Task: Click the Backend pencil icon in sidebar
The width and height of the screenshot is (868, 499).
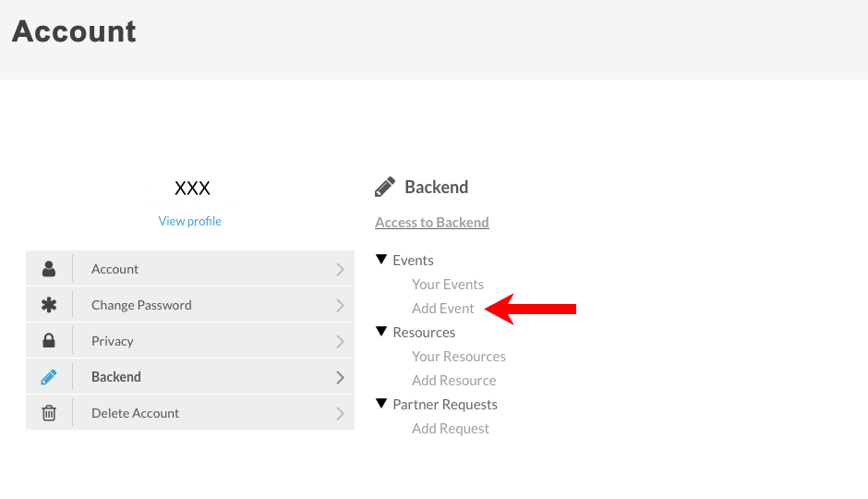Action: pos(49,377)
